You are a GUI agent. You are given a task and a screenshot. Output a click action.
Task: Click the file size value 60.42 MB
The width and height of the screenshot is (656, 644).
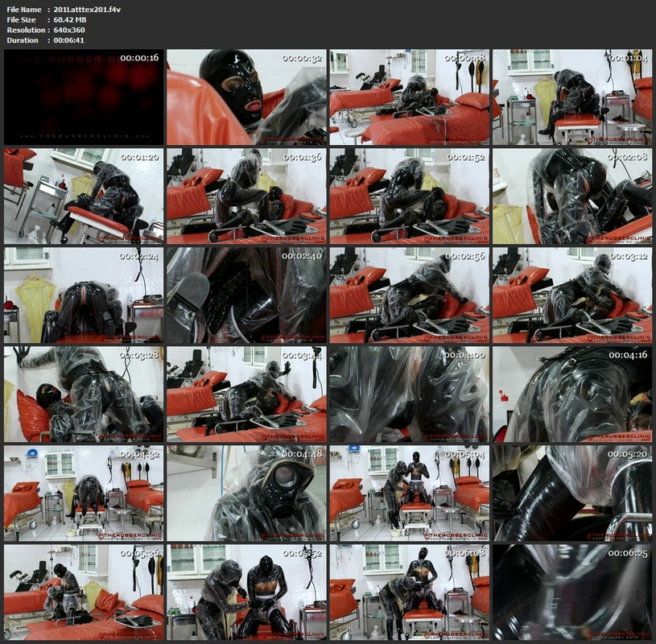[x=70, y=19]
